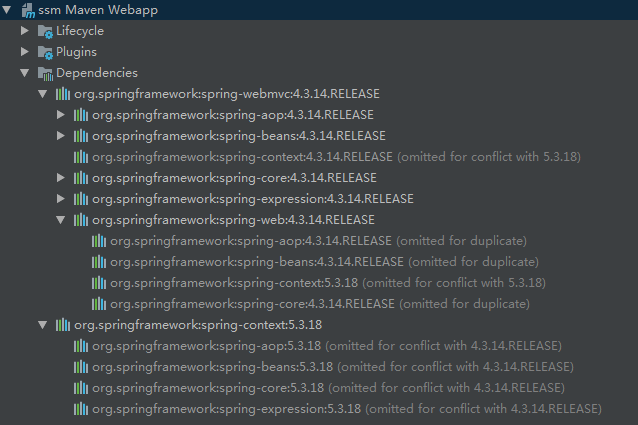This screenshot has width=638, height=425.
Task: Click the spring-webmvc:4.3.14.RELEASE library icon
Action: 63,94
